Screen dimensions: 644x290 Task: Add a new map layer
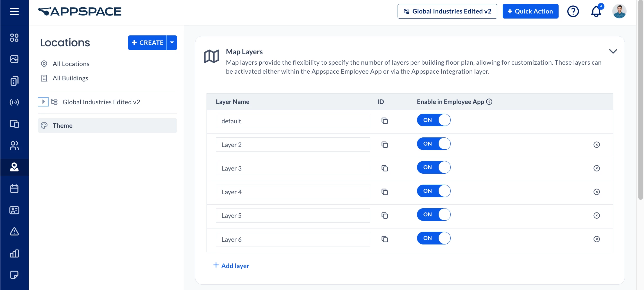click(231, 266)
